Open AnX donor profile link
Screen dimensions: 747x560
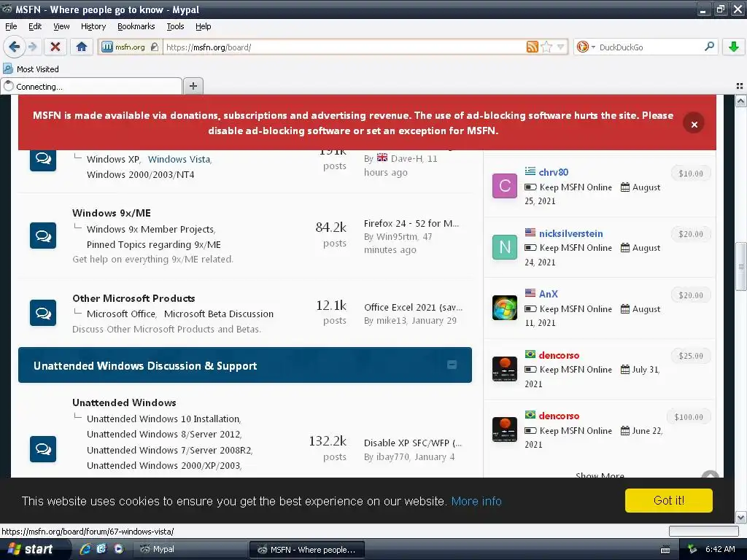(548, 294)
